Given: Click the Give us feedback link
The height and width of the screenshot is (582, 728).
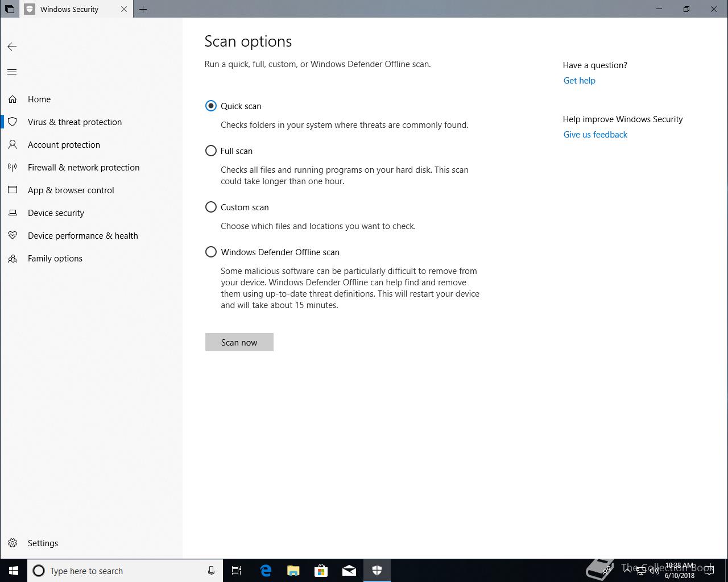Looking at the screenshot, I should (595, 134).
